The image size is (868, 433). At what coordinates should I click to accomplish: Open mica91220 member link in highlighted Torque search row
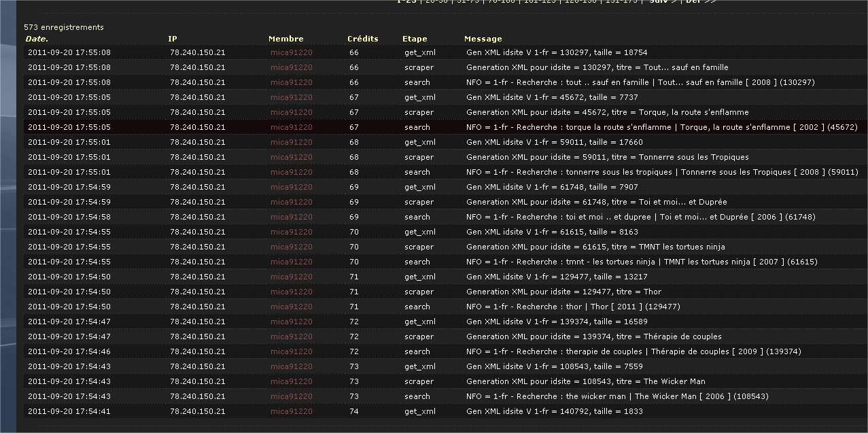tap(291, 127)
